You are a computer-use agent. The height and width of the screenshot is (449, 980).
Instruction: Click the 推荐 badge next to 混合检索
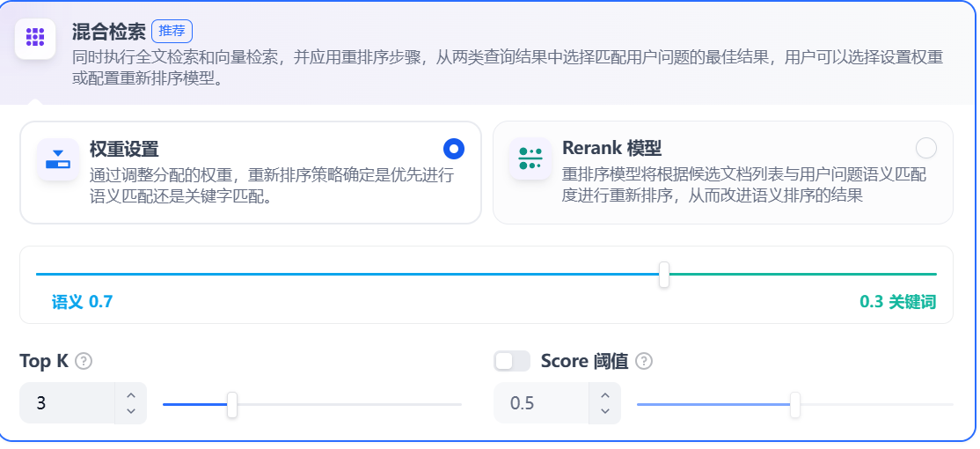coord(172,31)
